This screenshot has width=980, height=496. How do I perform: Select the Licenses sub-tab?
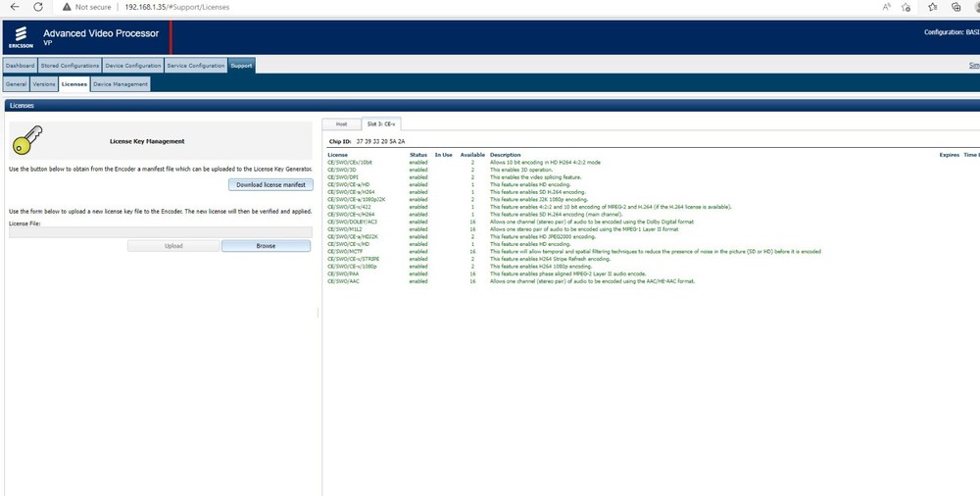coord(74,84)
